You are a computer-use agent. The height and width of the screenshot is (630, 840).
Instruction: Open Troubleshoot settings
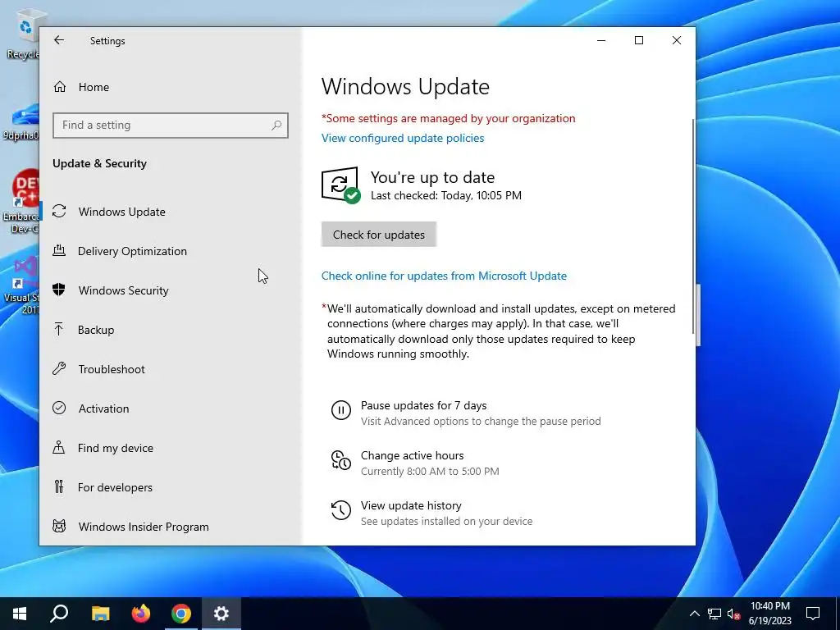pyautogui.click(x=171, y=369)
